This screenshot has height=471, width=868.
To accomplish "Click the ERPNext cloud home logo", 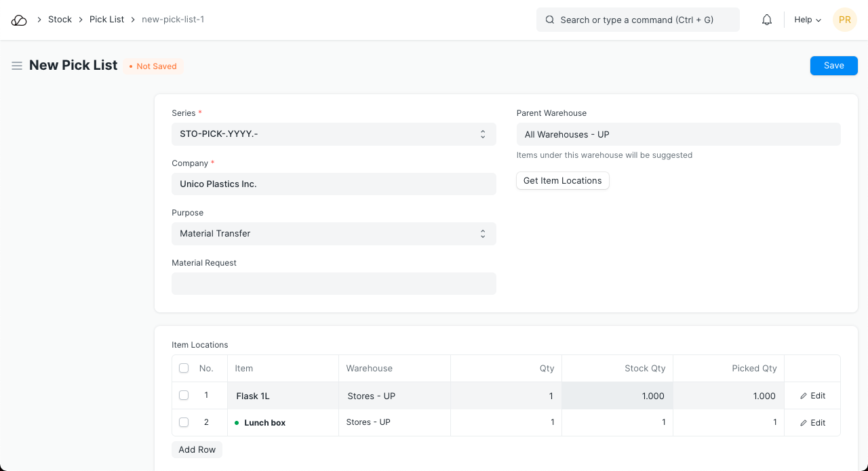I will click(x=19, y=20).
